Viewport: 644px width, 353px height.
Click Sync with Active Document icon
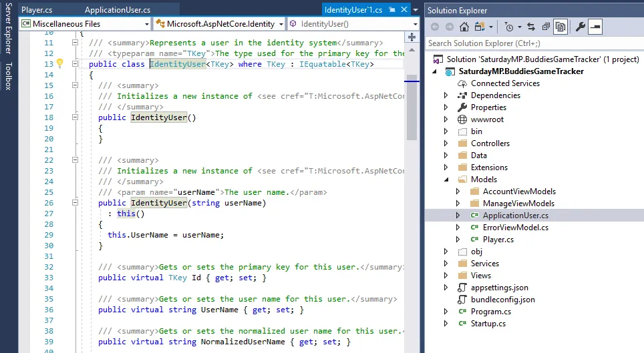(531, 27)
